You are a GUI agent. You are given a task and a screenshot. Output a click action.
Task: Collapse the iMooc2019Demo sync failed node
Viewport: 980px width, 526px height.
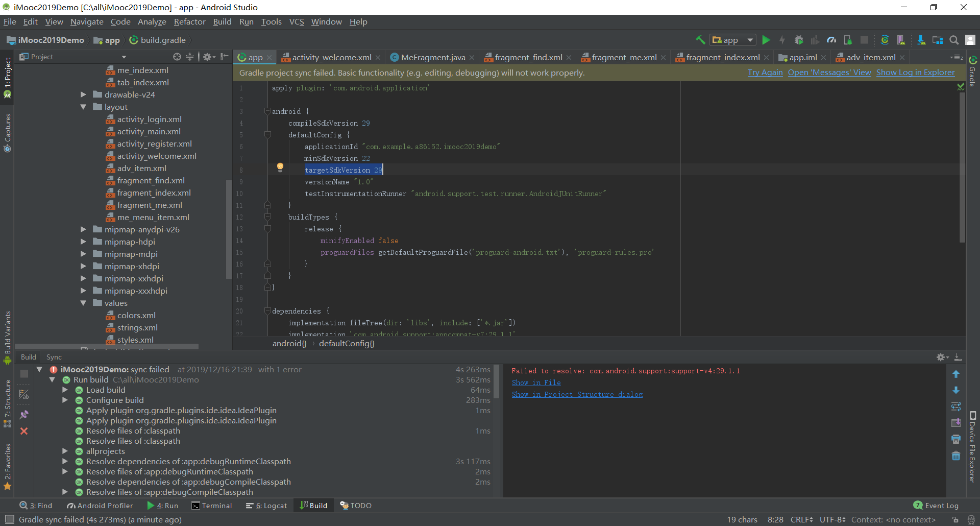coord(39,369)
